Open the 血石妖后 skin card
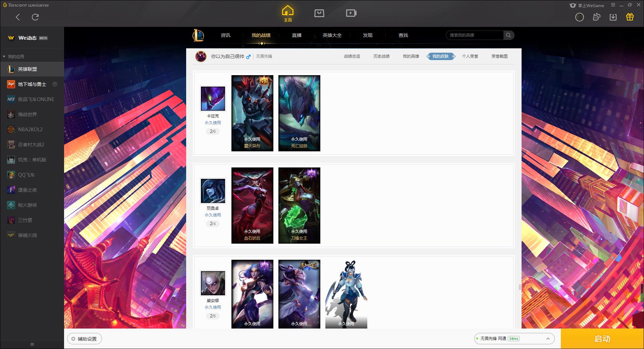644x349 pixels. [252, 205]
